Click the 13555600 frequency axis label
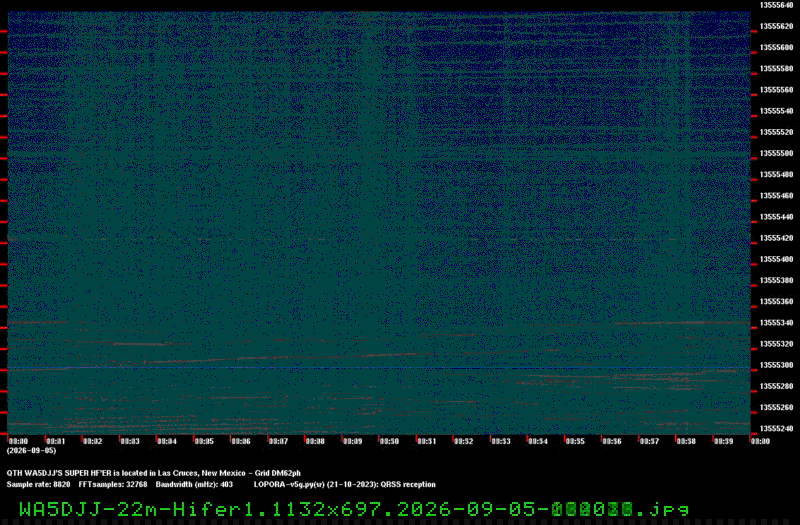 [x=776, y=47]
